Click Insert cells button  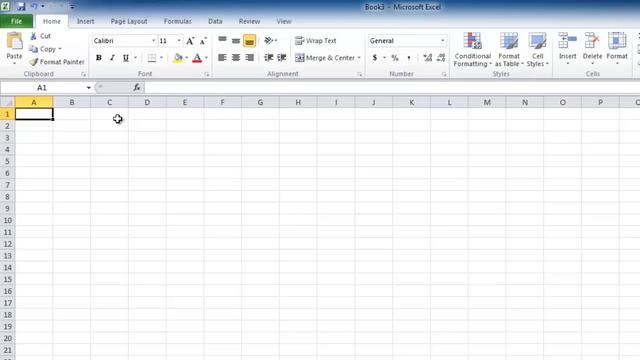click(x=567, y=49)
